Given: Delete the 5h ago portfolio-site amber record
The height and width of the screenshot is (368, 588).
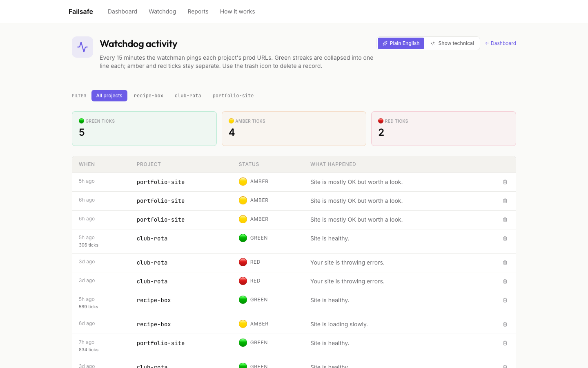Looking at the screenshot, I should pos(505,182).
